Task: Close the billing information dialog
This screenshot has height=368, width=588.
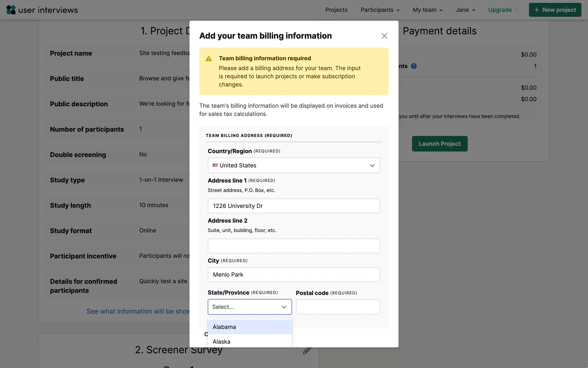Action: coord(384,36)
